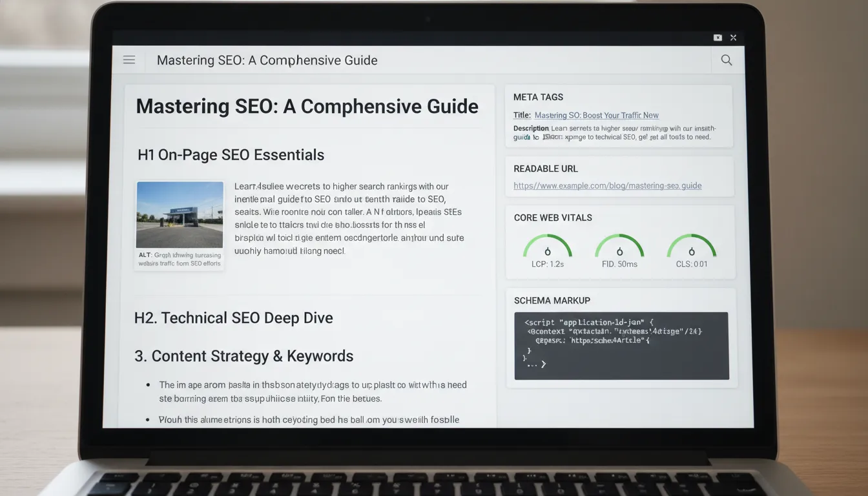Select the article thumbnail image
The height and width of the screenshot is (496, 868).
(180, 214)
